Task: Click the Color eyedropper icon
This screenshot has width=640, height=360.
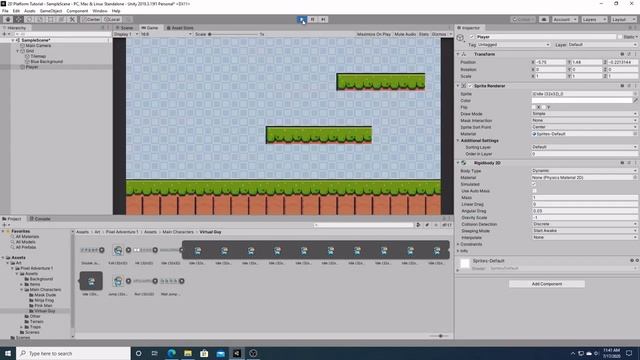Action: [x=635, y=100]
